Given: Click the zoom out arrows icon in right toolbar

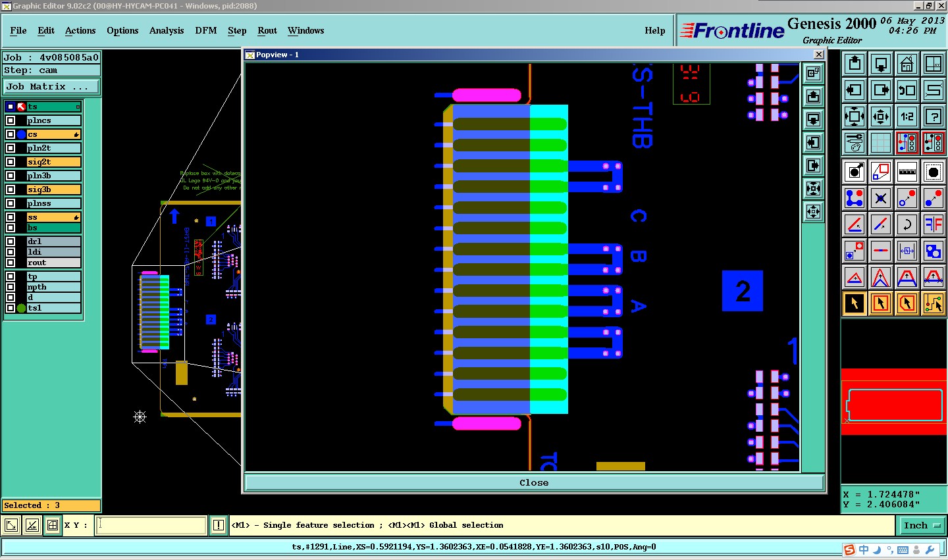Looking at the screenshot, I should pos(881,116).
